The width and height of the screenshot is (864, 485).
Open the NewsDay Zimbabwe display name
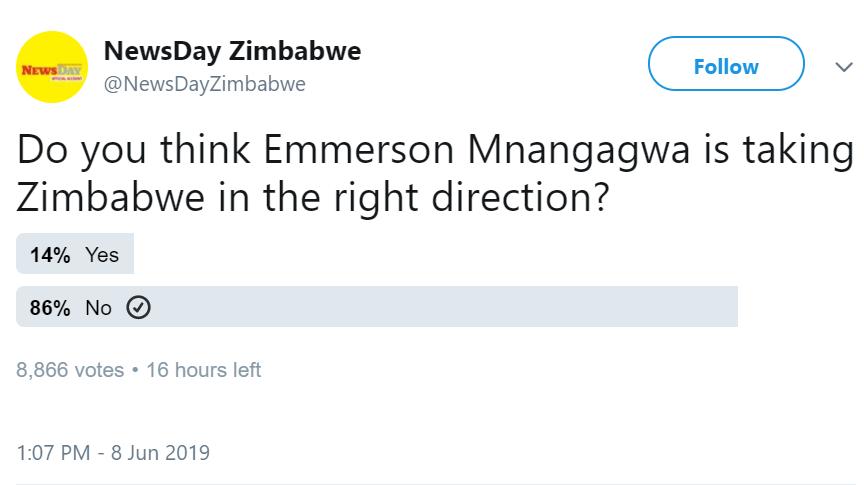[x=233, y=51]
